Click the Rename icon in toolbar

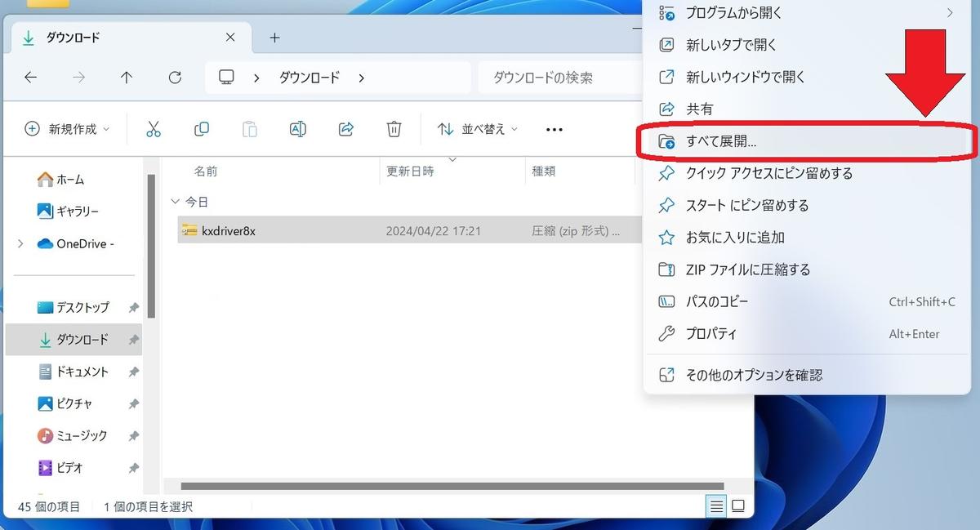tap(298, 129)
